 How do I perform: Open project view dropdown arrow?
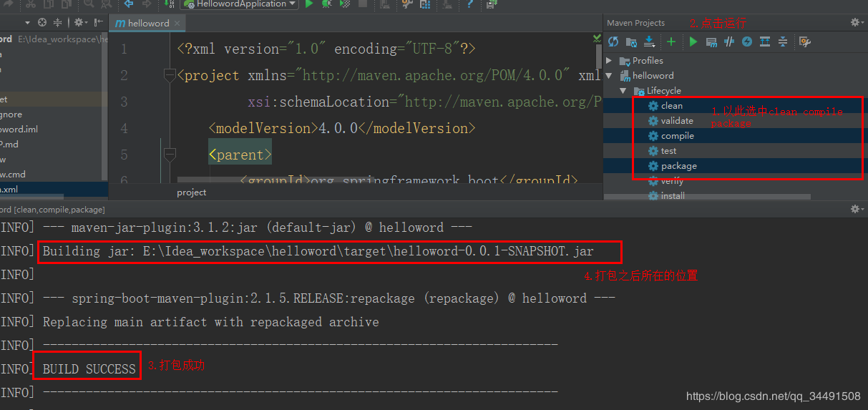click(x=26, y=23)
